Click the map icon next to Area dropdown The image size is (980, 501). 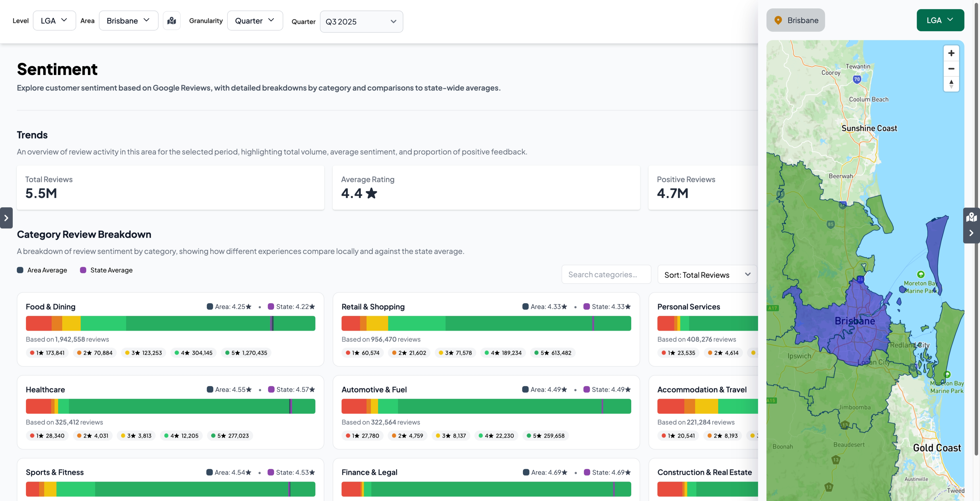[172, 21]
